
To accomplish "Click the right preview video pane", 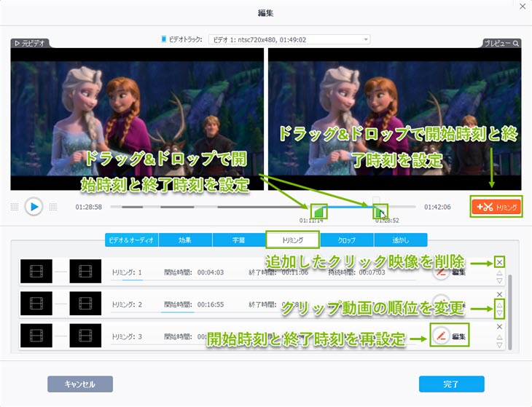I will pos(394,119).
